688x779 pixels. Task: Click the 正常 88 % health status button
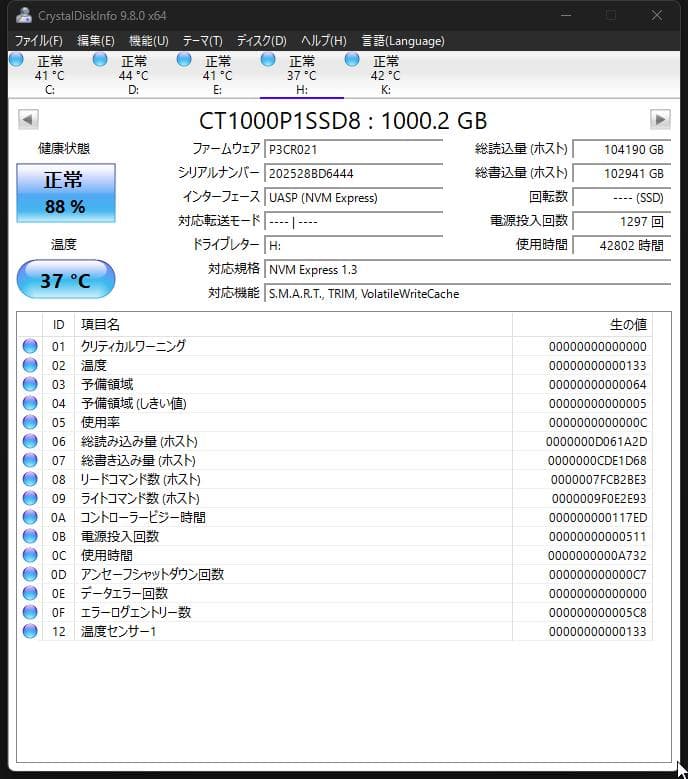66,193
